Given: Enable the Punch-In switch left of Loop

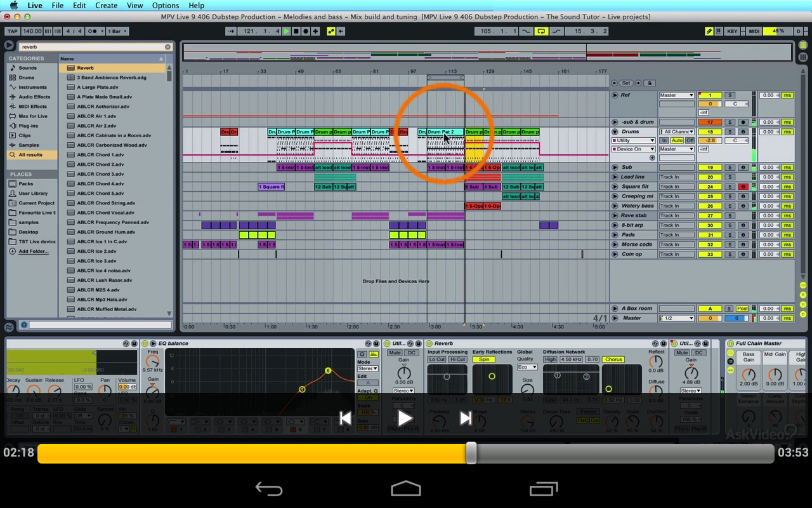Looking at the screenshot, I should (x=527, y=31).
